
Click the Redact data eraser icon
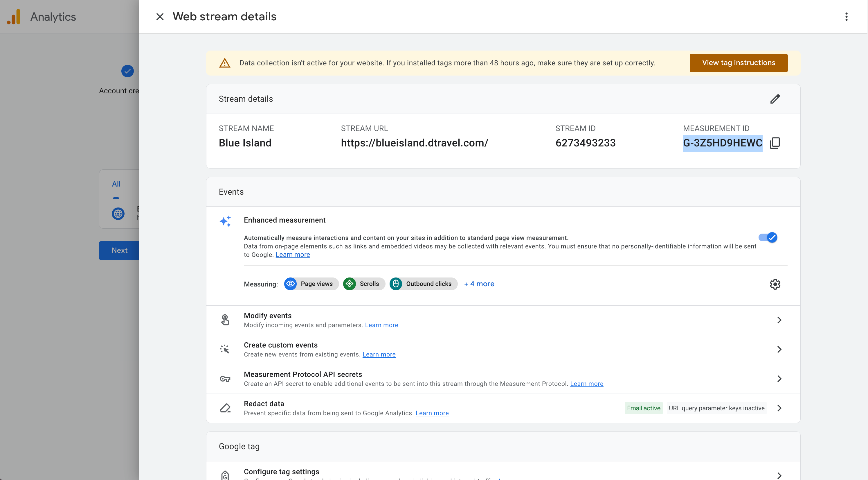[225, 408]
